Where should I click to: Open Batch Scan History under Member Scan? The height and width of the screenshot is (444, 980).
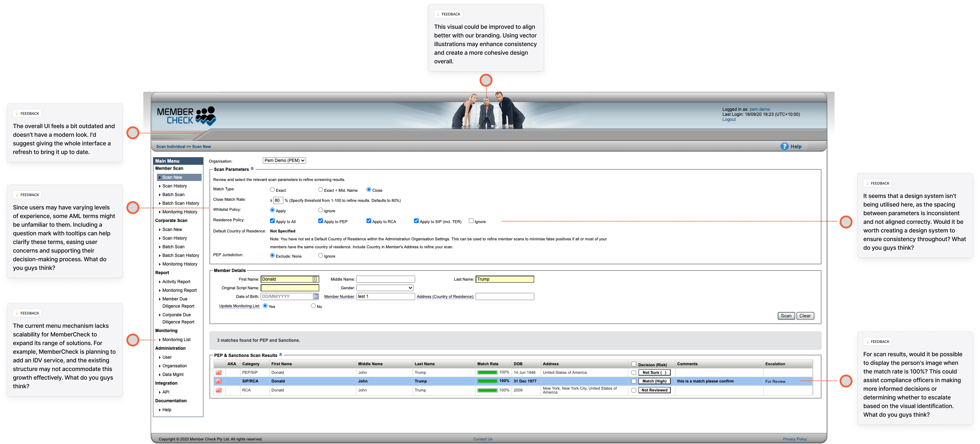point(180,203)
